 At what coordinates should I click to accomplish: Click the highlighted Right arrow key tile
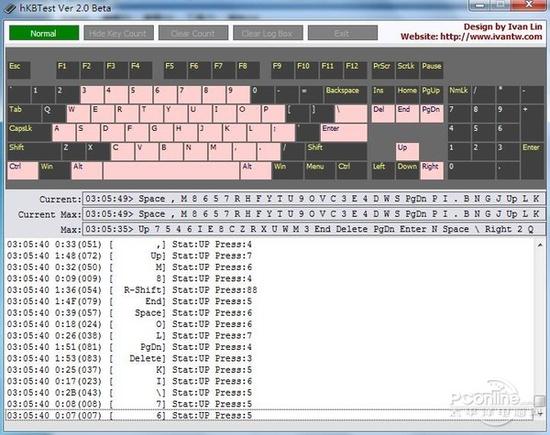coord(432,170)
